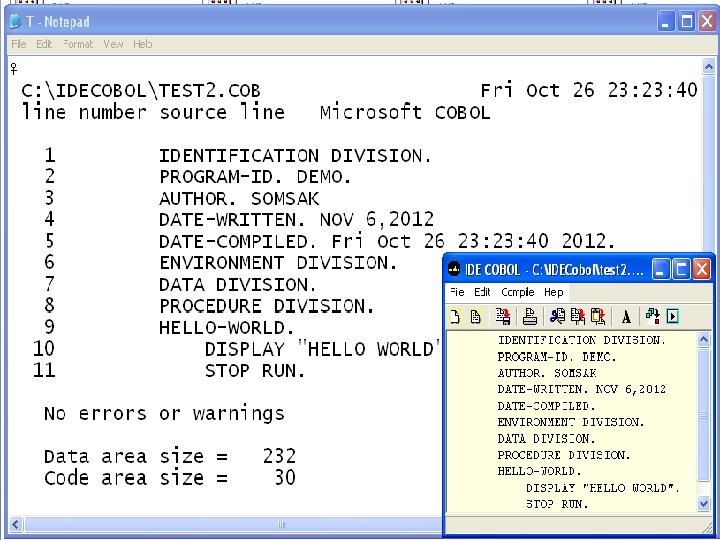Click 'ENVIRONMENT DIVISION.' in IDE COBOL editor
720x540 pixels.
571,422
